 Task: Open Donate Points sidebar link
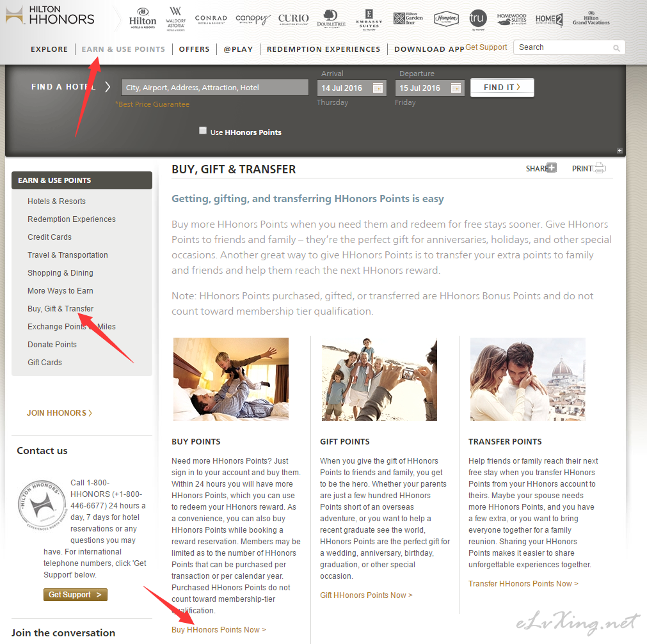(x=52, y=344)
